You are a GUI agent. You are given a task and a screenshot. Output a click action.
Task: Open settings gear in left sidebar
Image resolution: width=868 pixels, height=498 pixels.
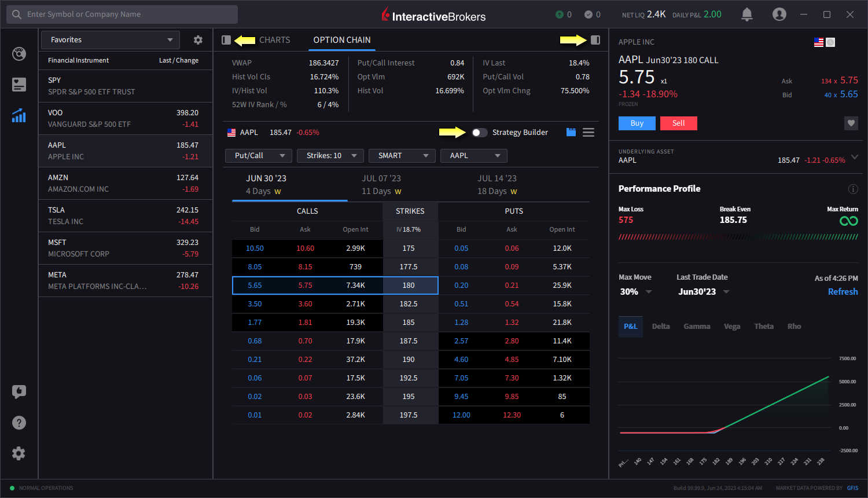(x=19, y=453)
